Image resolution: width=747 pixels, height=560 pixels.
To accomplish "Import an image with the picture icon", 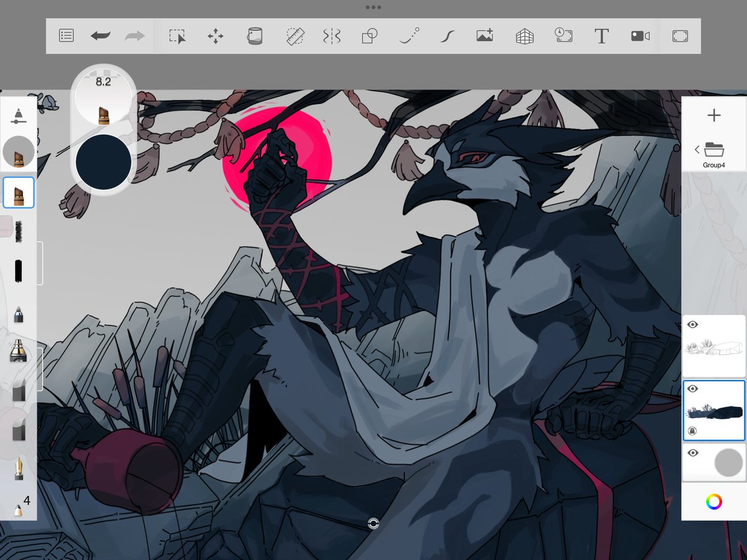I will 485,36.
